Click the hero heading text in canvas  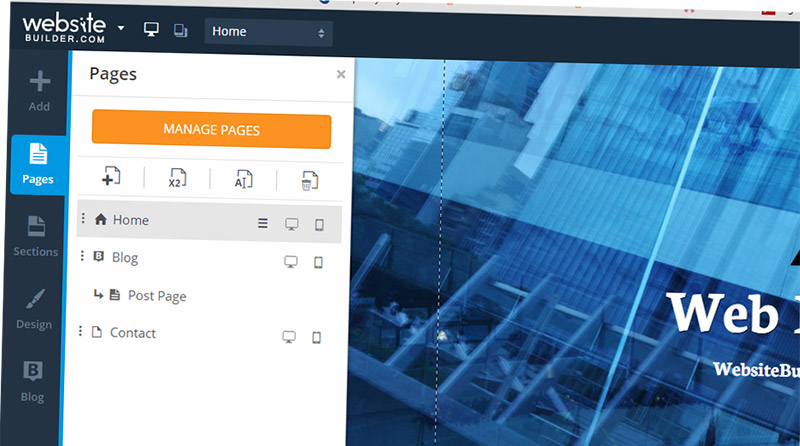click(x=733, y=313)
